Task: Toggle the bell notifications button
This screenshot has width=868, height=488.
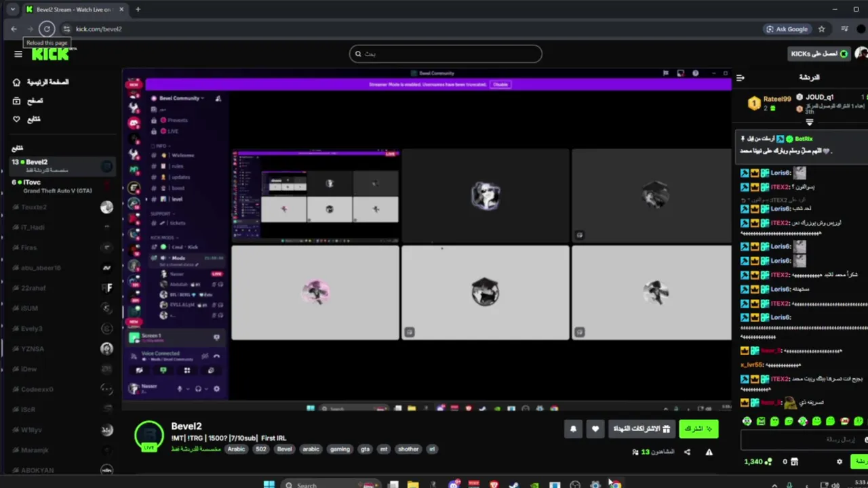Action: point(573,429)
